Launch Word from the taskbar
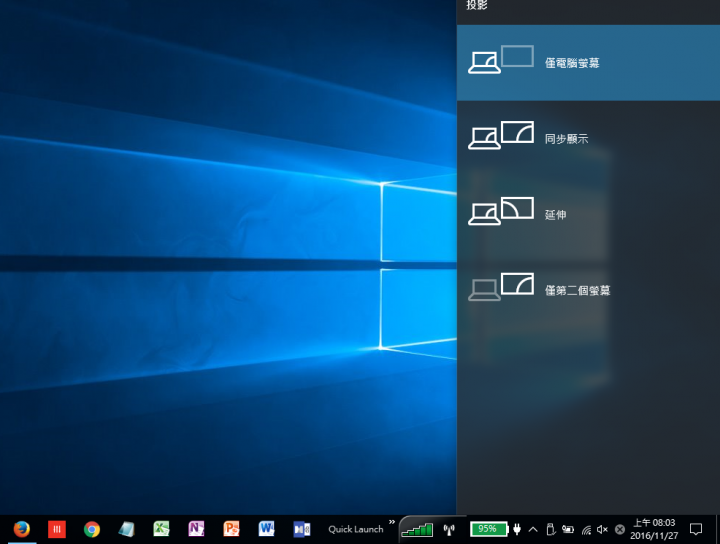This screenshot has width=720, height=544. point(266,529)
